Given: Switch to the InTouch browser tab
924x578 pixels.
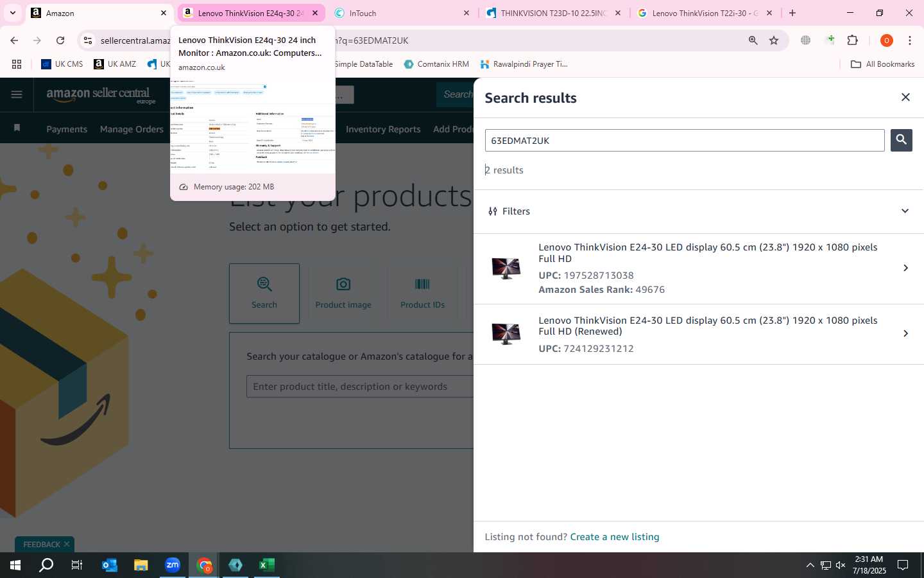Looking at the screenshot, I should tap(401, 13).
